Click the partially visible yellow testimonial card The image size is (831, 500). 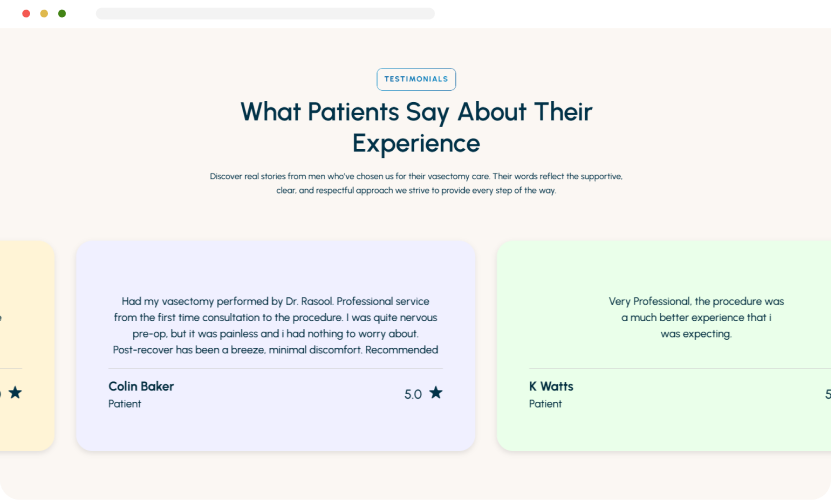[x=27, y=346]
